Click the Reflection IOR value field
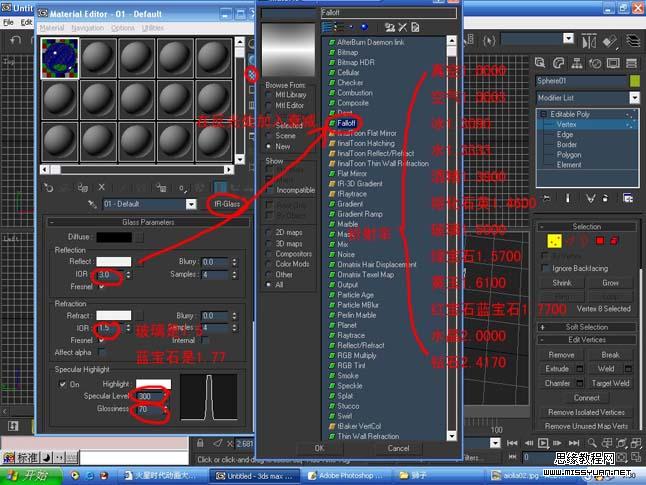 pyautogui.click(x=110, y=274)
